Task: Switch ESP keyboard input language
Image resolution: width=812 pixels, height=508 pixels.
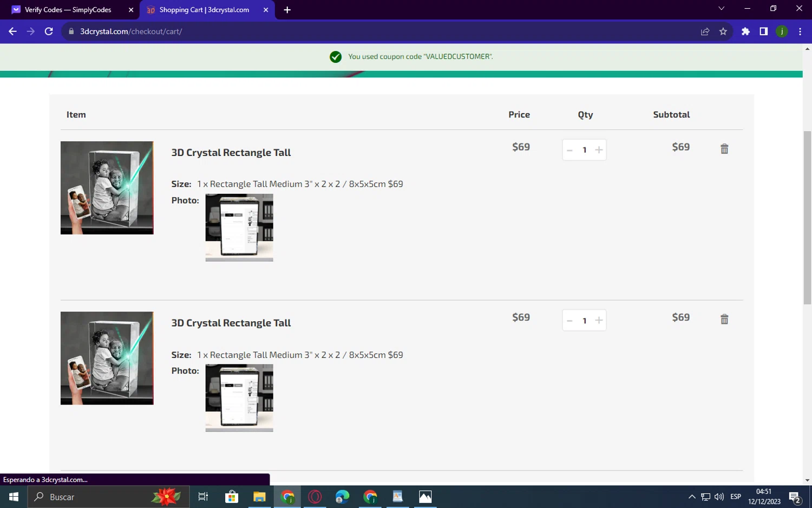Action: (736, 497)
